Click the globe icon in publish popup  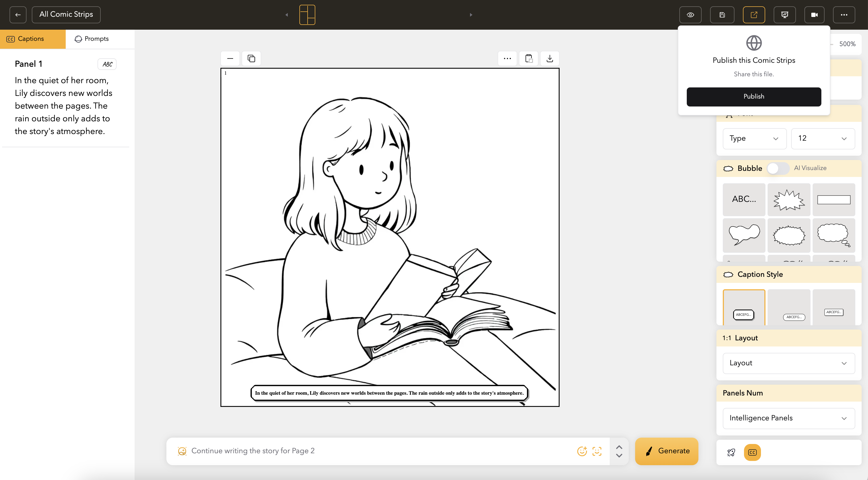754,43
